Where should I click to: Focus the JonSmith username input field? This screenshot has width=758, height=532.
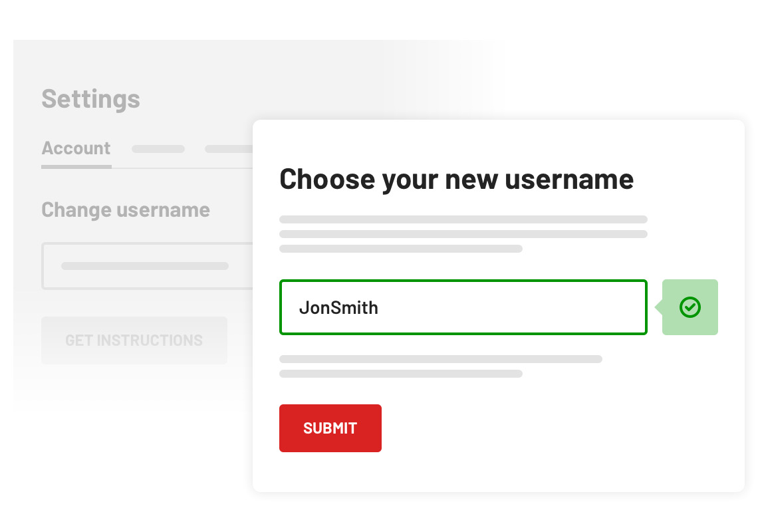click(x=463, y=307)
